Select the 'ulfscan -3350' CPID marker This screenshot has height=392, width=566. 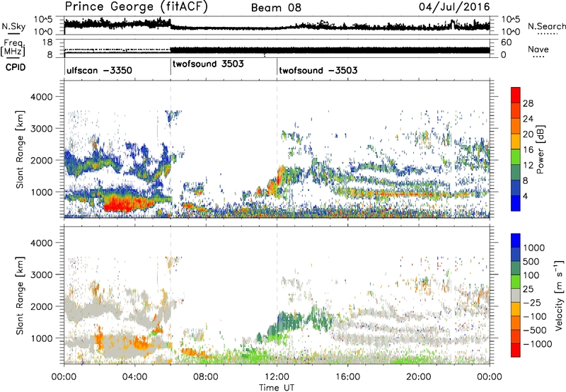[99, 70]
